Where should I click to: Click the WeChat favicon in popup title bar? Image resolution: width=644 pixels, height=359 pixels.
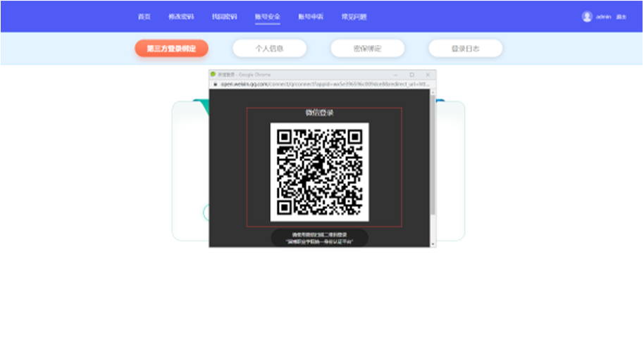213,74
